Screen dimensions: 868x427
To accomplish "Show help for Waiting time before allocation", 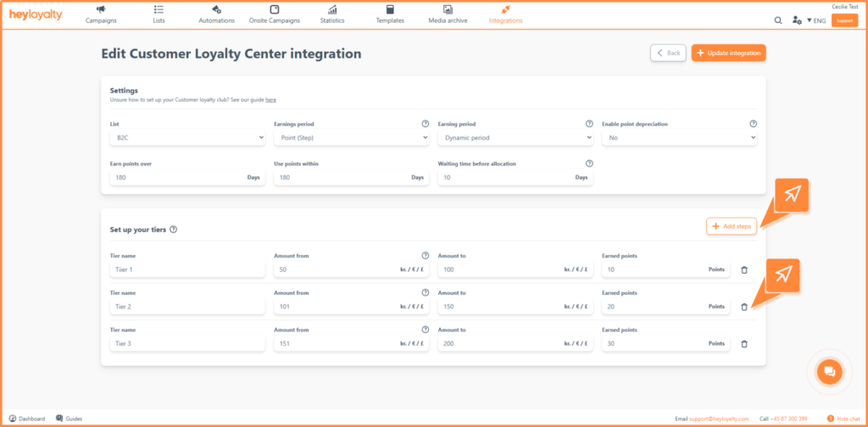I will 589,164.
